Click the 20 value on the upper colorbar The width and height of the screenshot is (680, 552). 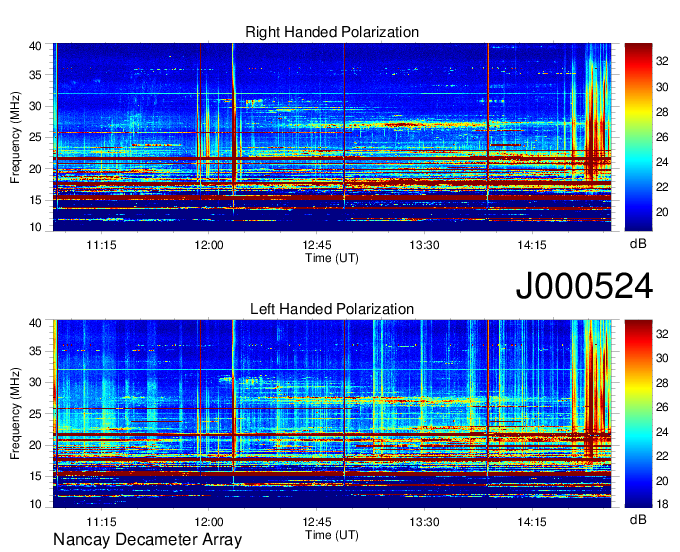pos(662,212)
